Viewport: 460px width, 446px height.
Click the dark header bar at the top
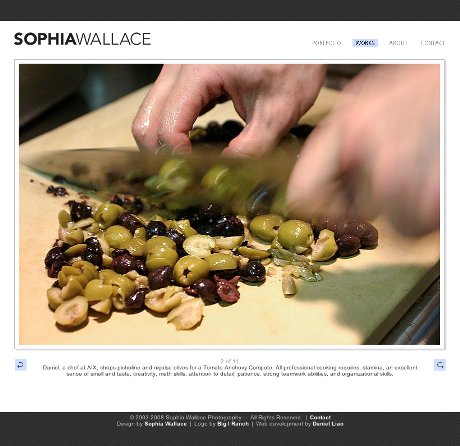(x=230, y=10)
